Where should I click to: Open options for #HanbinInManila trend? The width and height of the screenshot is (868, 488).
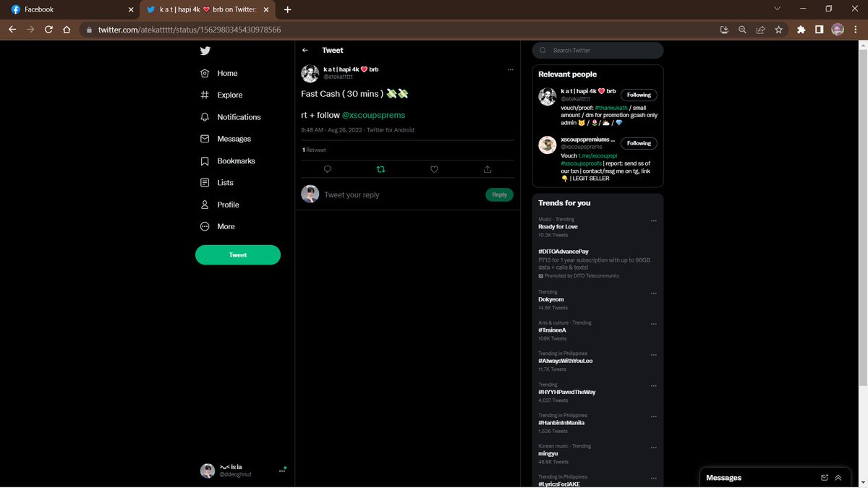tap(654, 416)
